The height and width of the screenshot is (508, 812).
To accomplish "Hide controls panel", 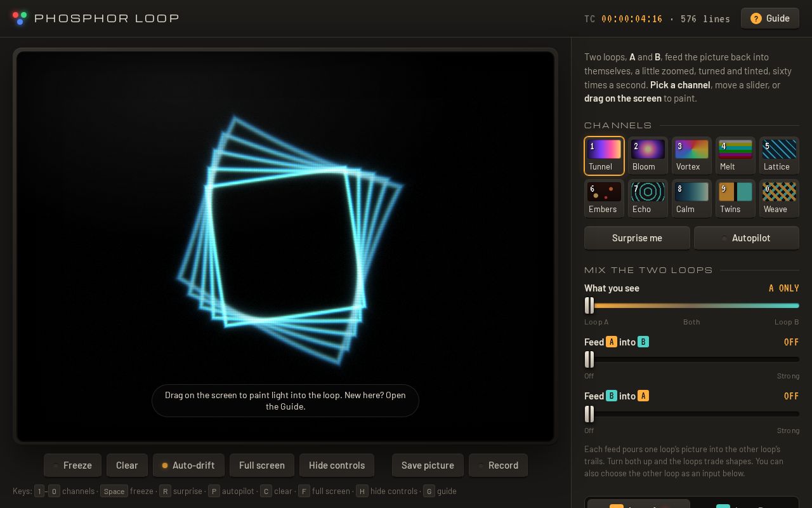I will point(337,465).
